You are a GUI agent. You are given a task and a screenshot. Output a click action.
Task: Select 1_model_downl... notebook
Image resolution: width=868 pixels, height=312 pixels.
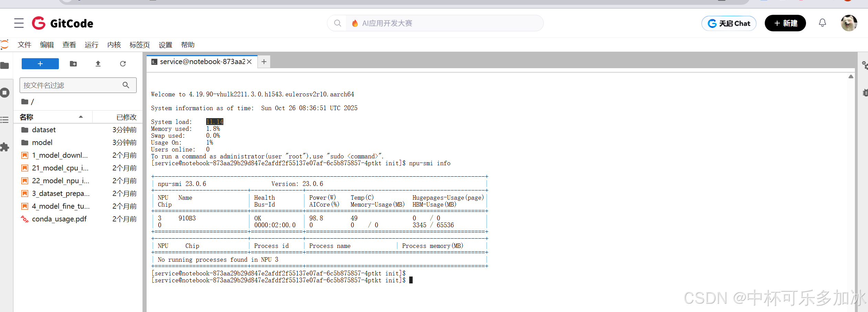(78, 155)
